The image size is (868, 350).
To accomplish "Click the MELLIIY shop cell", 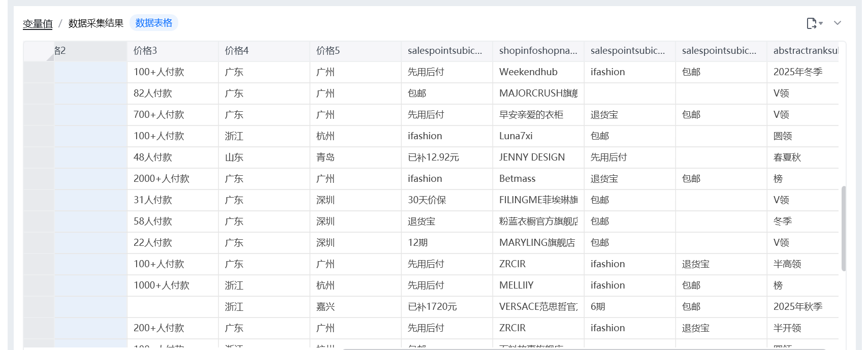I will [538, 285].
